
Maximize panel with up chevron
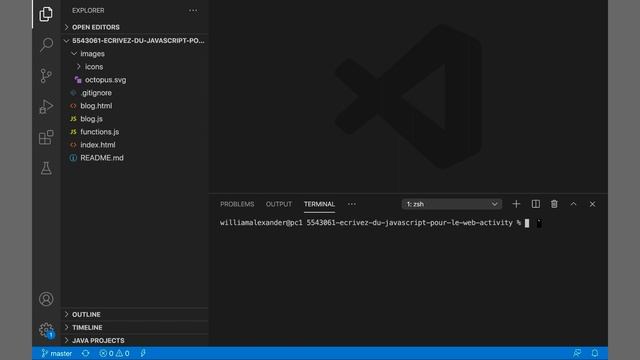pyautogui.click(x=573, y=204)
